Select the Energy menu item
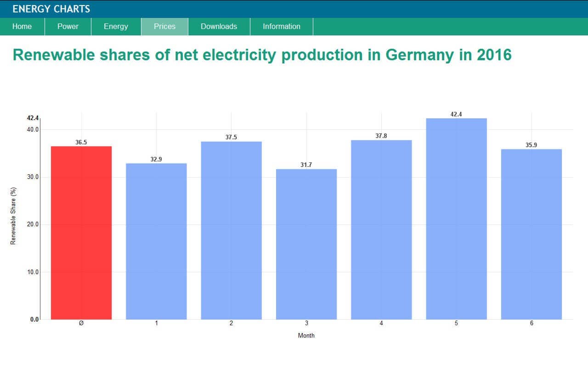The width and height of the screenshot is (588, 368). pos(116,27)
